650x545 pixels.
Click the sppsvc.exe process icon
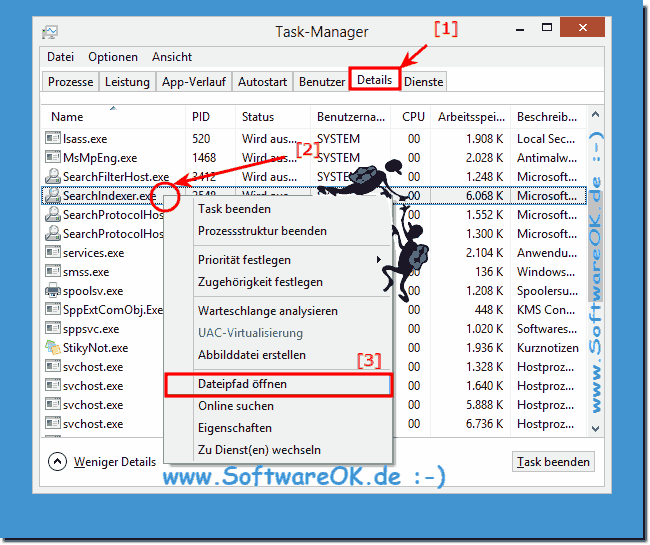tap(53, 328)
